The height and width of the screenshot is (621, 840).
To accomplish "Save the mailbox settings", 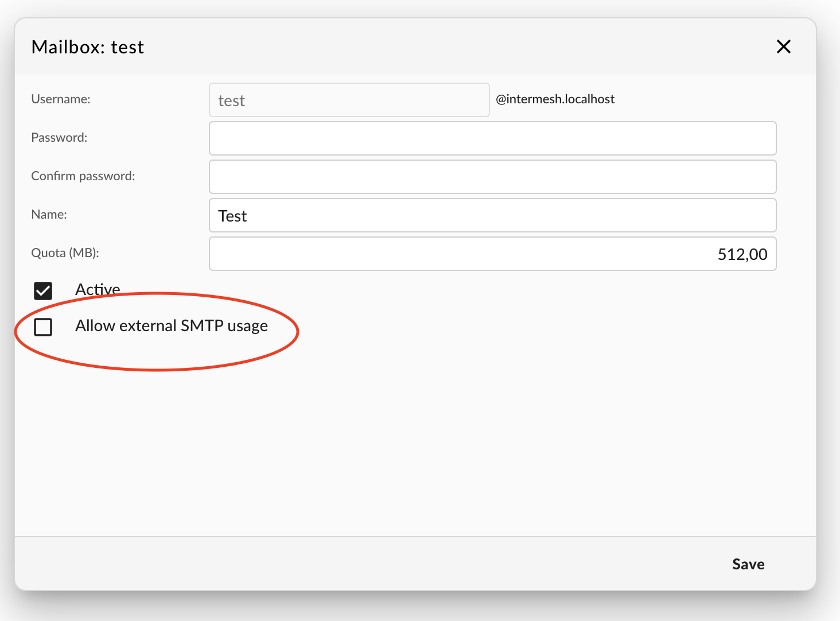I will [748, 564].
